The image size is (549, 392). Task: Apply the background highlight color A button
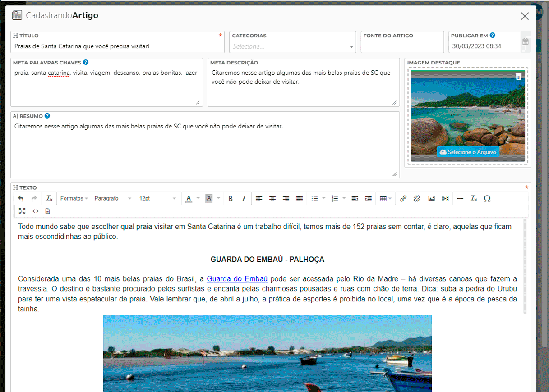point(208,198)
